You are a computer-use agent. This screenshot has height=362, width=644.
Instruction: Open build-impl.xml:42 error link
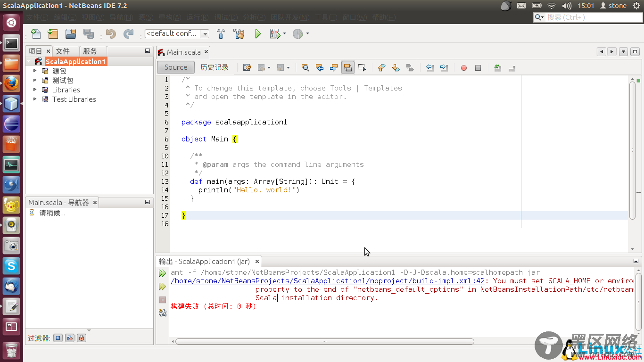point(328,281)
